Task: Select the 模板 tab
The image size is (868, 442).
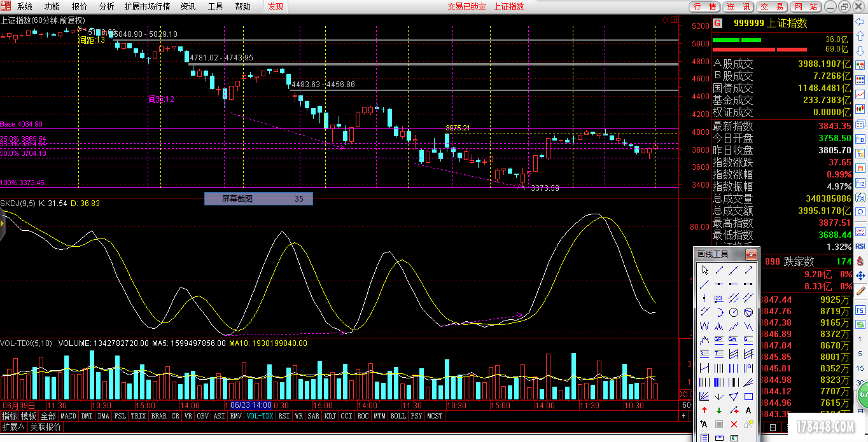Action: 28,416
